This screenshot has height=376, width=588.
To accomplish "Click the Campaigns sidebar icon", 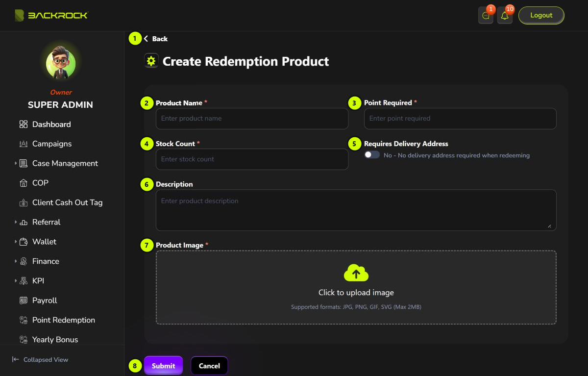I will point(24,144).
